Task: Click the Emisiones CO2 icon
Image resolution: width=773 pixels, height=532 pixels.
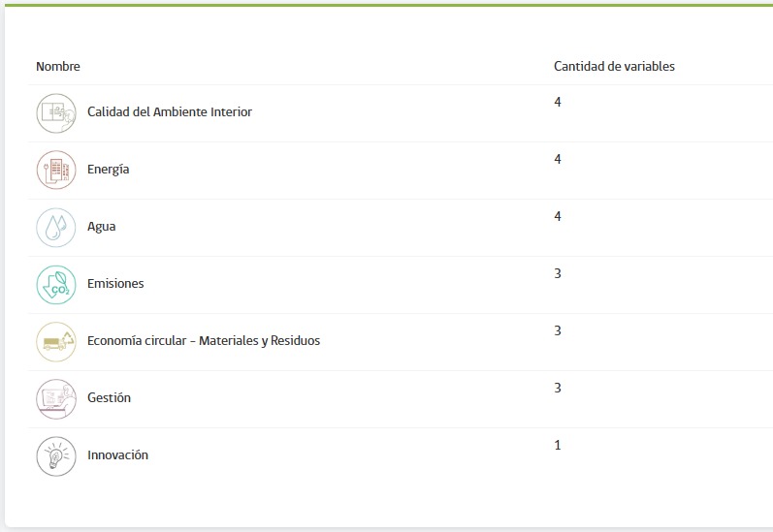Action: tap(55, 284)
